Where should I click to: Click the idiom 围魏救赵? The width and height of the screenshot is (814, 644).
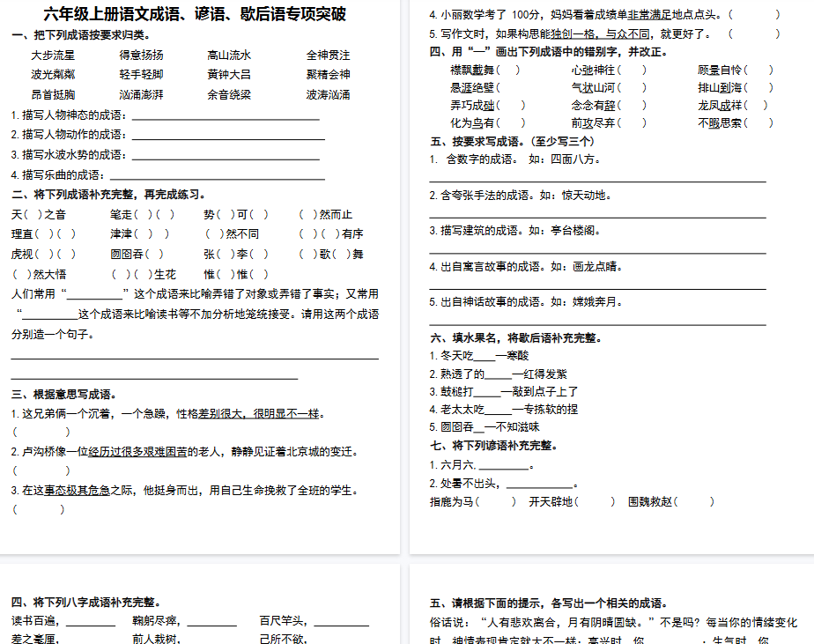(x=650, y=501)
